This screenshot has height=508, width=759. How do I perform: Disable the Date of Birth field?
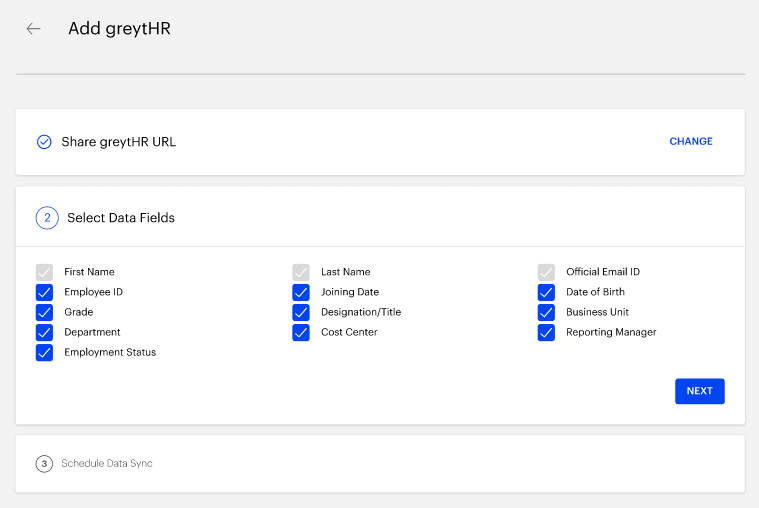pos(546,292)
